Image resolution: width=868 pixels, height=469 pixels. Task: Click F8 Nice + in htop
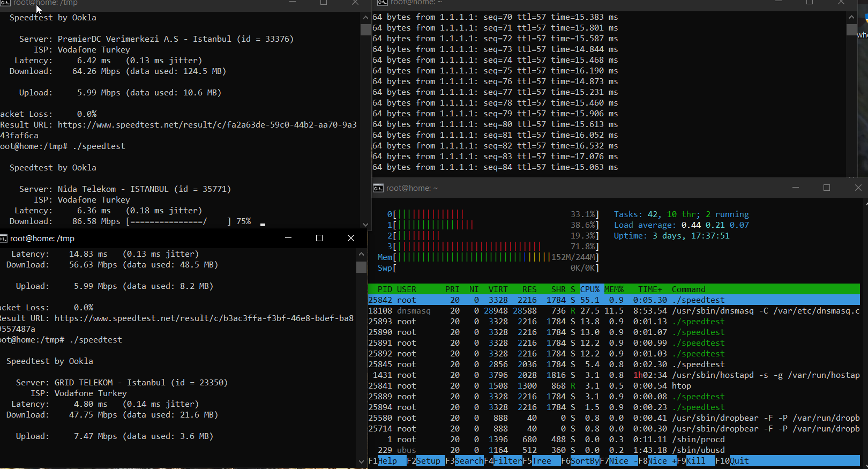tap(657, 461)
